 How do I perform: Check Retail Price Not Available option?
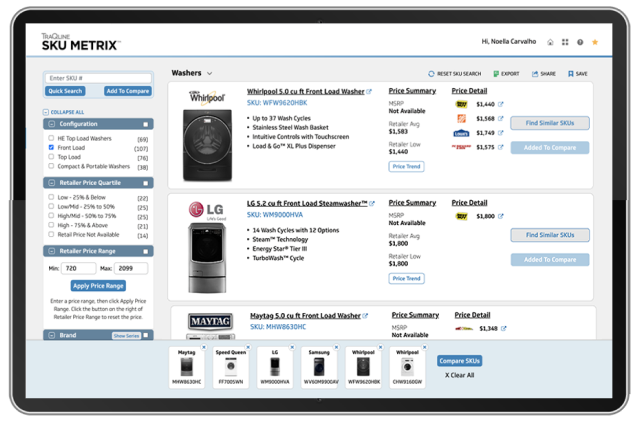point(51,234)
